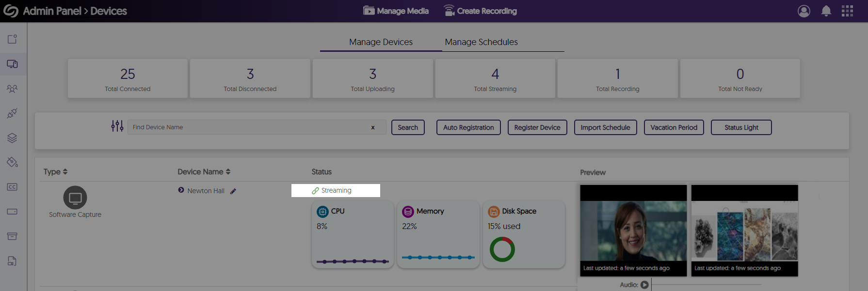The image size is (868, 291).
Task: Click the rectangle card sidebar icon
Action: (12, 212)
